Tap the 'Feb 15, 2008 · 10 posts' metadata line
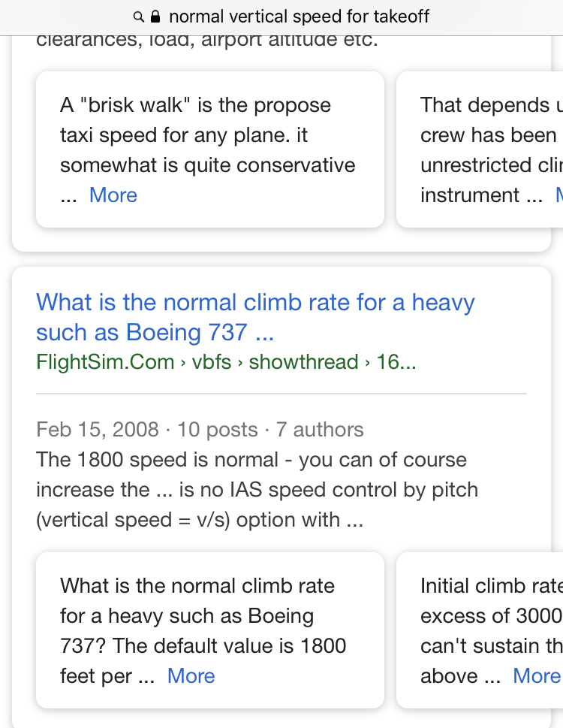 200,430
